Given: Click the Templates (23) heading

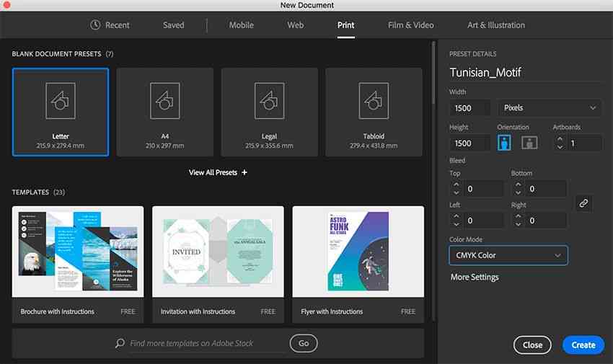Looking at the screenshot, I should [x=38, y=192].
